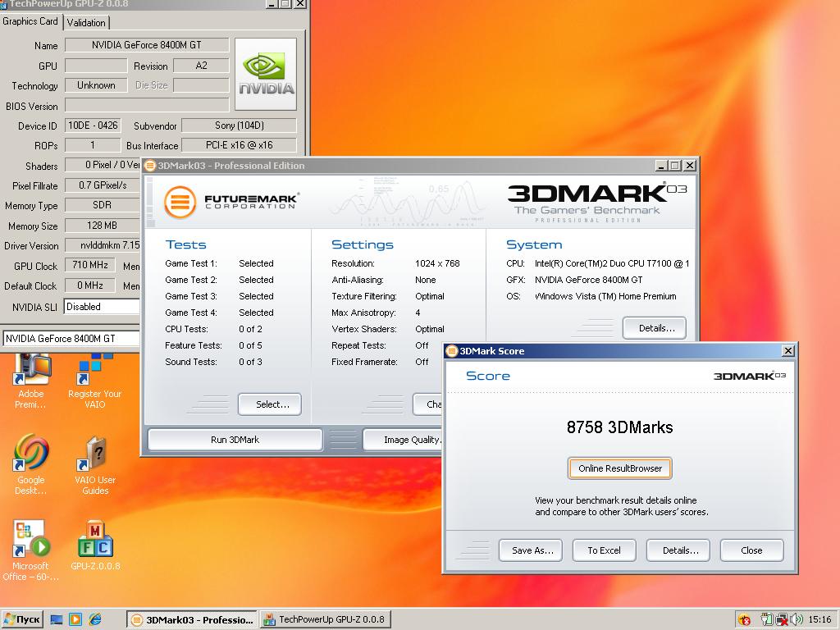Click the Pixel Fillrate 0.7 GPixel/s field
Image resolution: width=840 pixels, height=630 pixels.
click(103, 185)
